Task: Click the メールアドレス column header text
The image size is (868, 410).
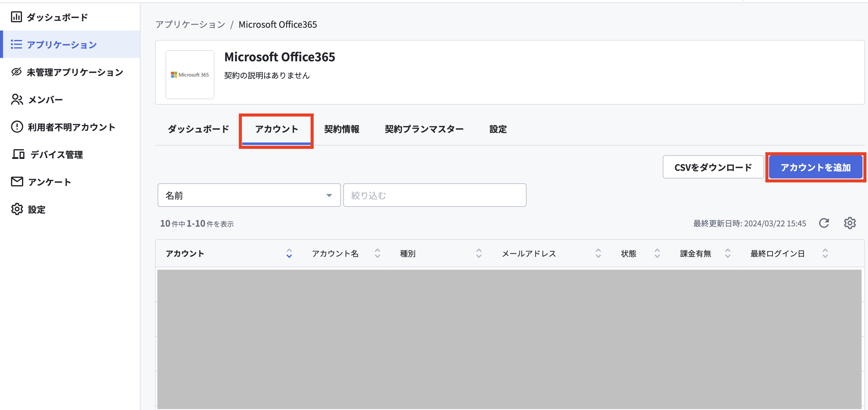Action: coord(529,254)
